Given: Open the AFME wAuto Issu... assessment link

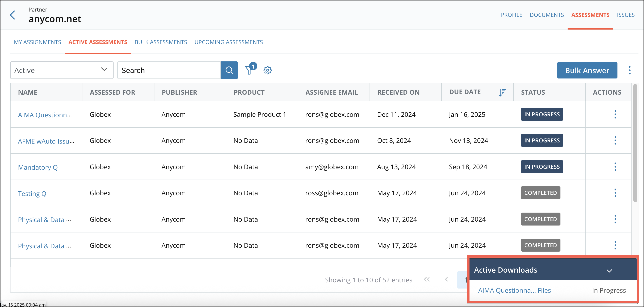Looking at the screenshot, I should (46, 141).
